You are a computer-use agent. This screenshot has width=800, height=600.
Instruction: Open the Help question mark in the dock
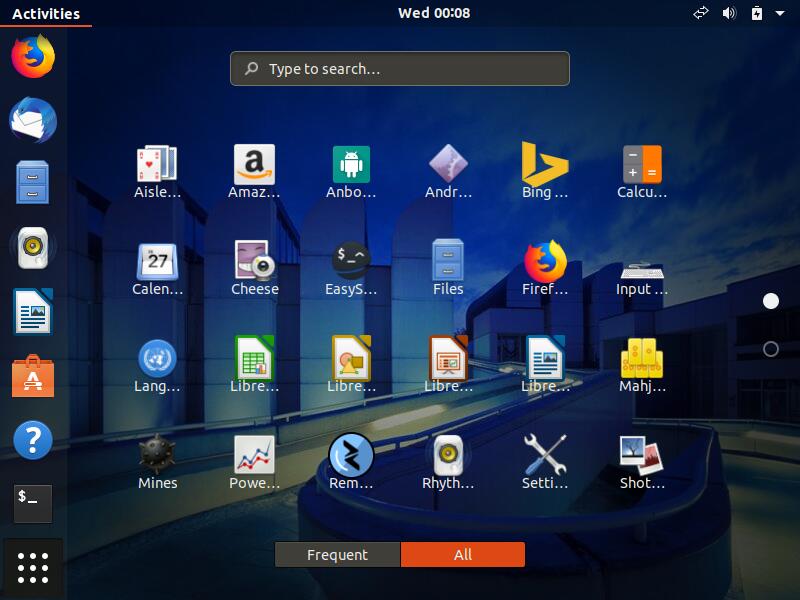[x=33, y=440]
